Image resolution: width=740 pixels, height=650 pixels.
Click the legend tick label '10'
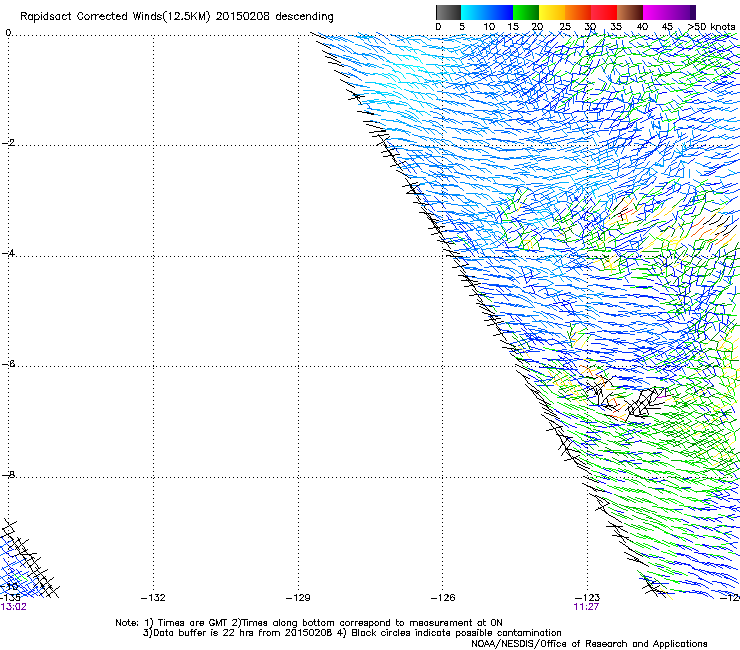click(x=489, y=27)
